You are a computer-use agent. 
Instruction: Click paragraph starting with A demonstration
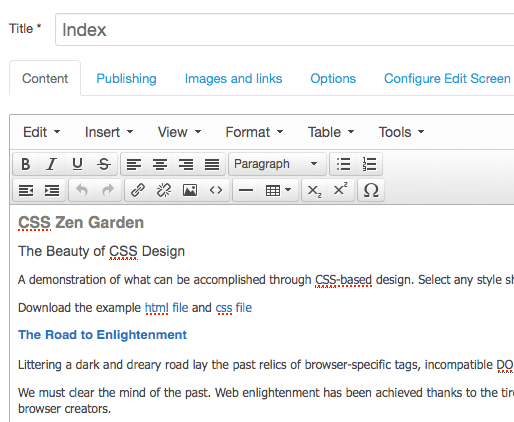tap(266, 280)
